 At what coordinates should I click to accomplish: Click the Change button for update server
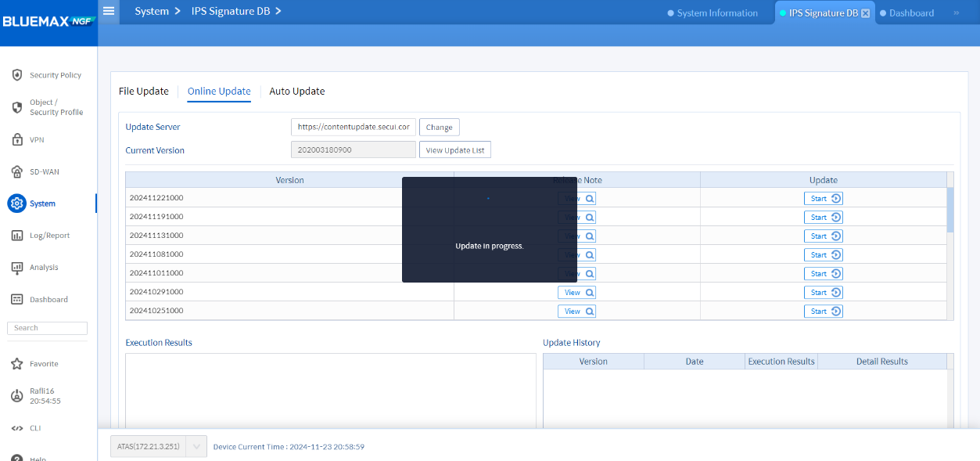point(440,128)
